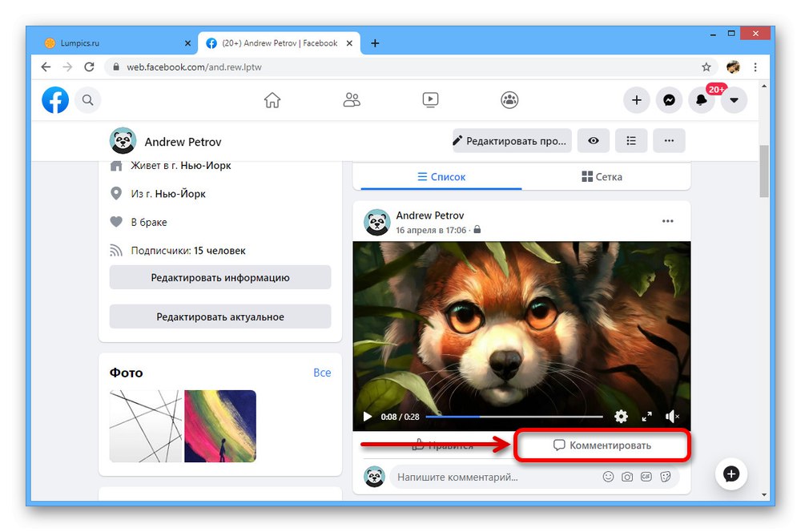Click the commenter panda avatar
This screenshot has height=532, width=801.
click(x=374, y=477)
